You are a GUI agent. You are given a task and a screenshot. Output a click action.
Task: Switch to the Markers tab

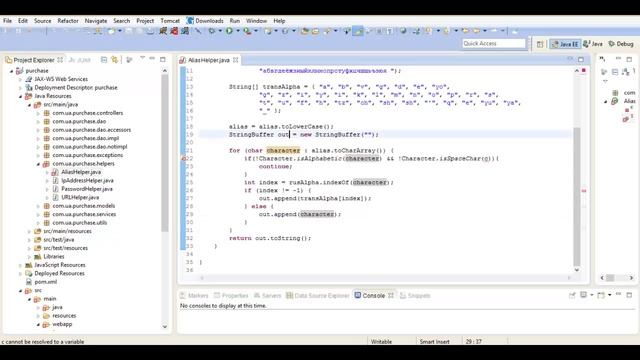[x=194, y=296]
